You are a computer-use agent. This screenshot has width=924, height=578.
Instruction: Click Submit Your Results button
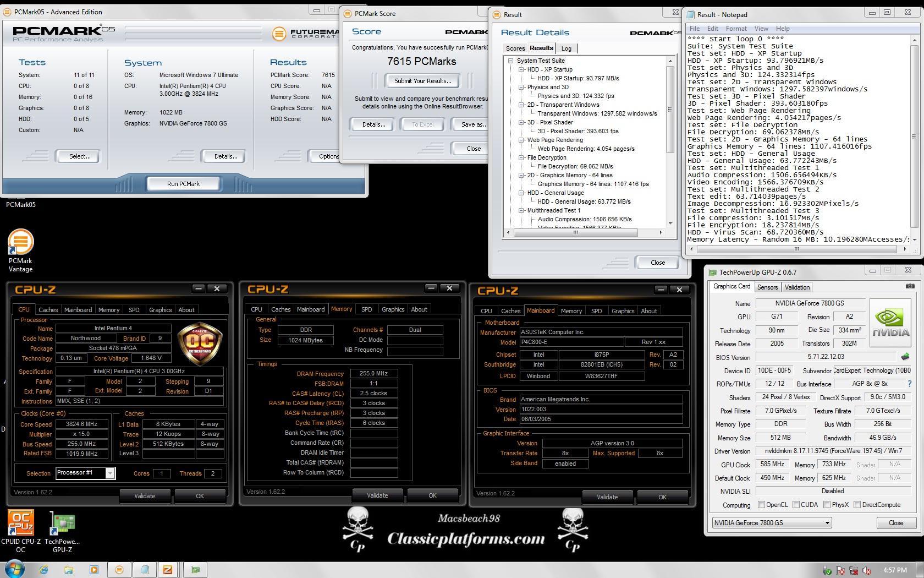point(422,81)
